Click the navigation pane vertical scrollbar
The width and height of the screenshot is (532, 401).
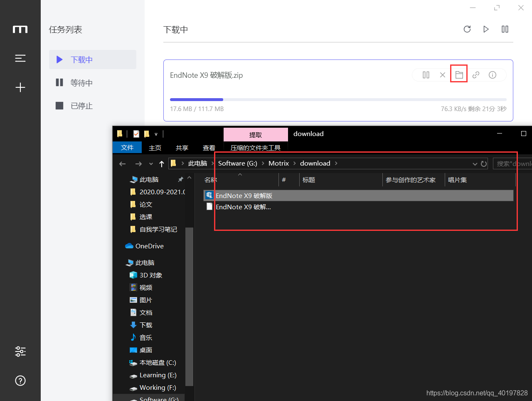point(189,307)
